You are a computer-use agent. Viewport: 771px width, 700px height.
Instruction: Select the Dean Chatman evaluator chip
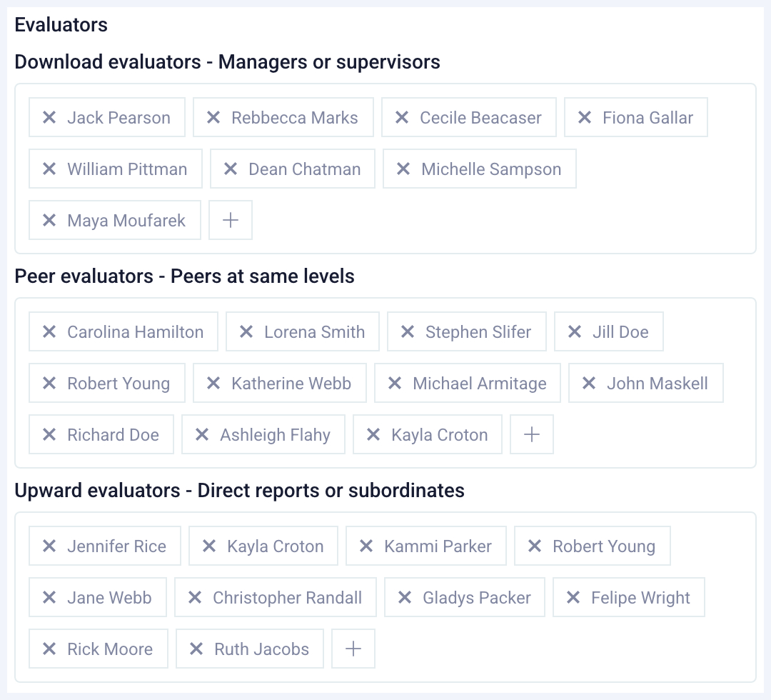(293, 169)
